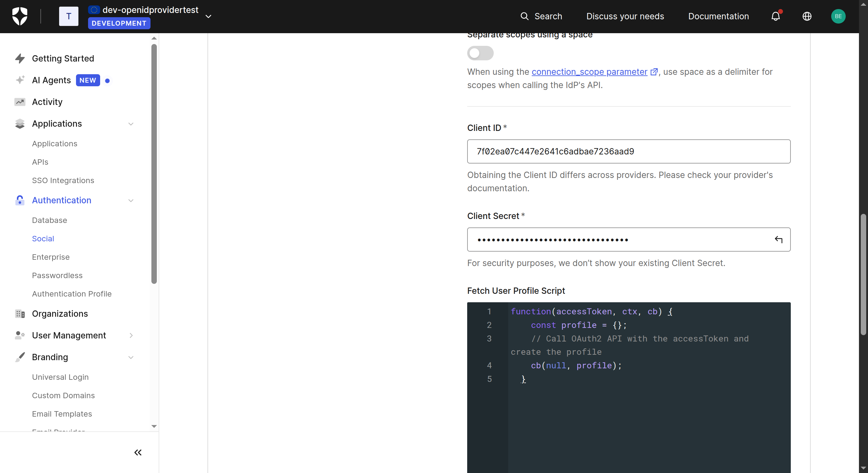Open the connection_scope parameter link

click(589, 72)
